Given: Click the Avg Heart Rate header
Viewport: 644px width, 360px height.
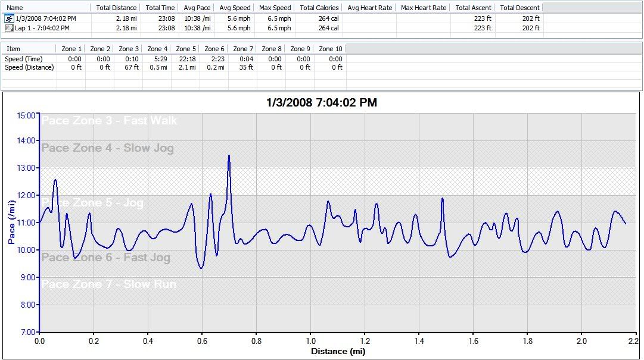Looking at the screenshot, I should click(x=369, y=8).
